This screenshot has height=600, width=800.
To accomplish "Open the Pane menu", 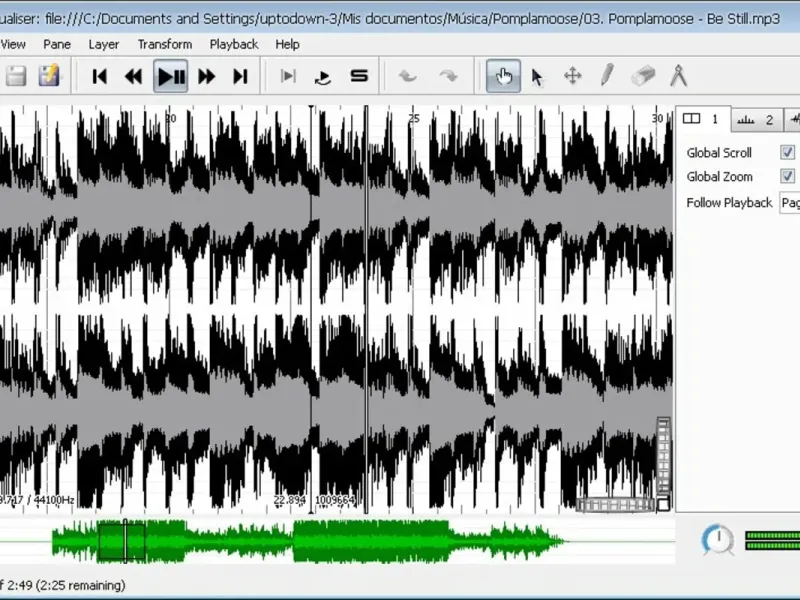I will 57,44.
